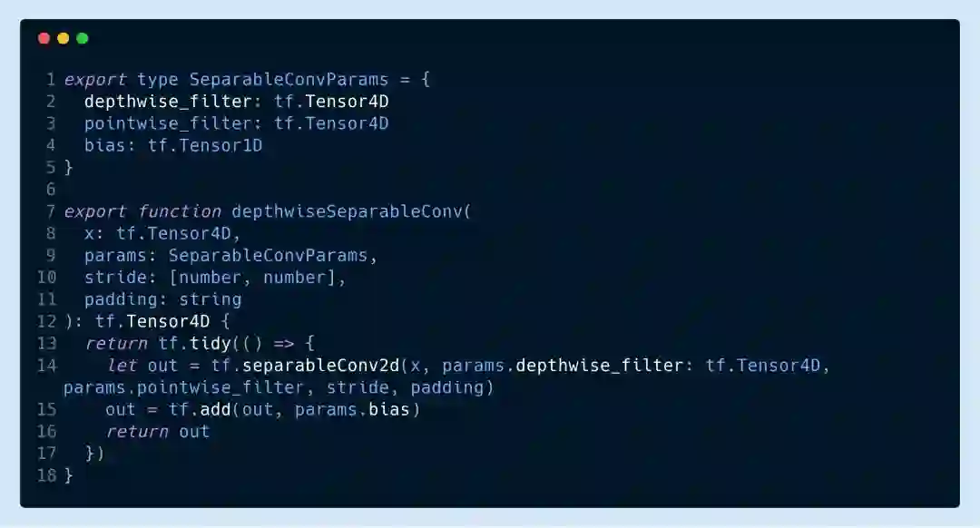Click the x parameter on line 8
Image resolution: width=980 pixels, height=528 pixels.
click(89, 234)
